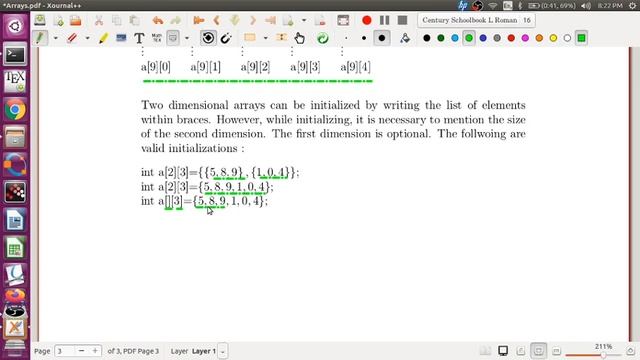Select the Eraser tool
640x360 pixels.
pos(72,38)
